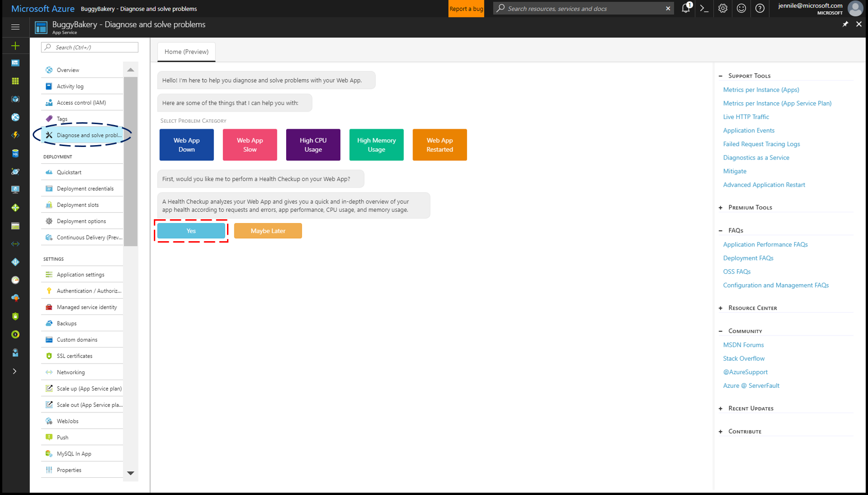Click Yes to run Health Checkup
This screenshot has width=868, height=495.
tap(191, 231)
